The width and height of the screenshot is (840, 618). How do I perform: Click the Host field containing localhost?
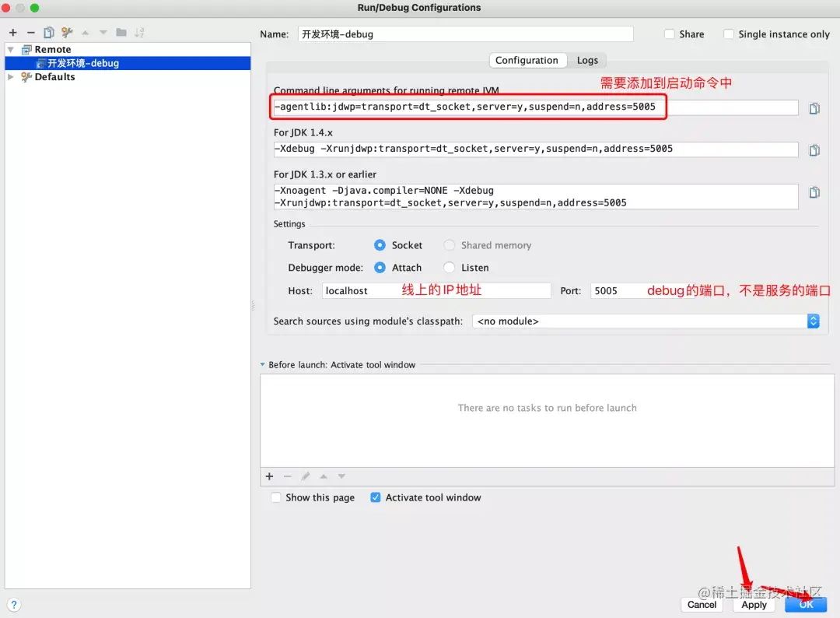pyautogui.click(x=436, y=290)
